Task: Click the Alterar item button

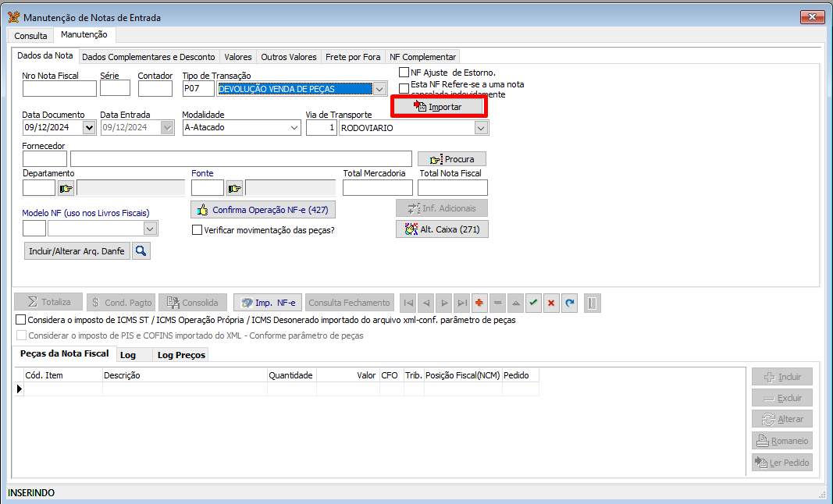Action: (x=782, y=419)
